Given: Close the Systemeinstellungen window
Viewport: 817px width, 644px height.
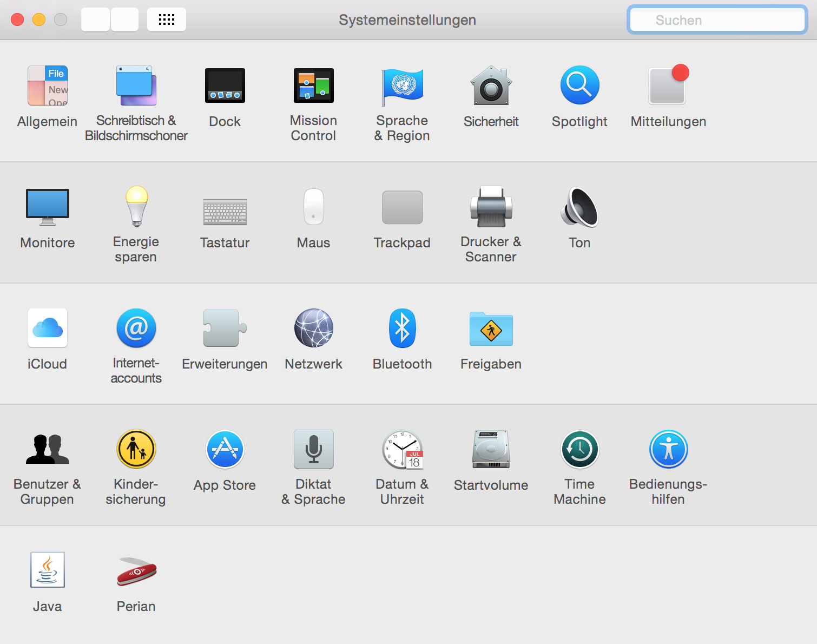Looking at the screenshot, I should [x=17, y=19].
